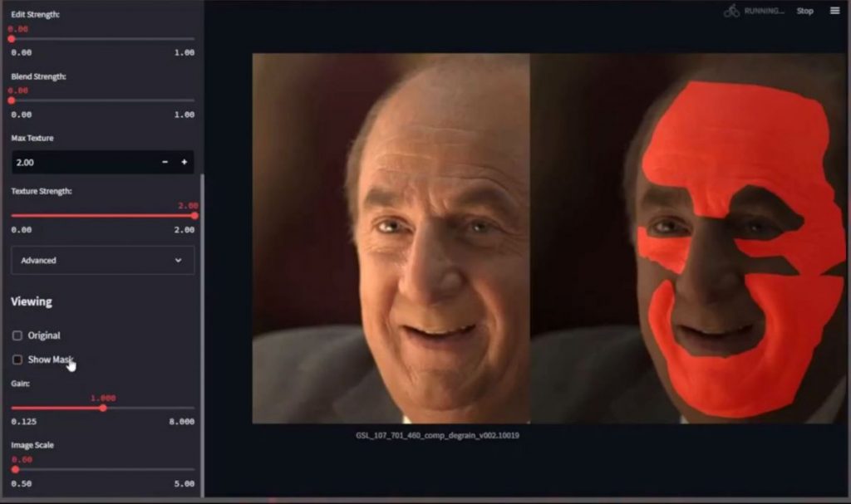Click the Max Texture label
Image resolution: width=851 pixels, height=504 pixels.
pos(32,138)
